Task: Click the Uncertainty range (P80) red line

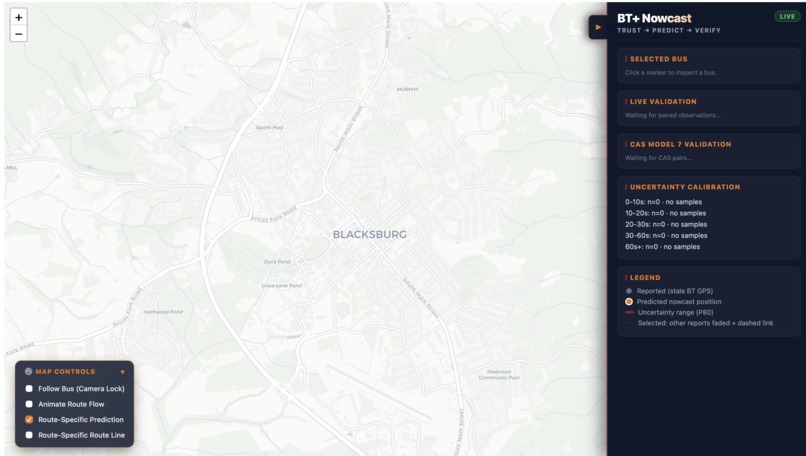Action: pos(629,313)
